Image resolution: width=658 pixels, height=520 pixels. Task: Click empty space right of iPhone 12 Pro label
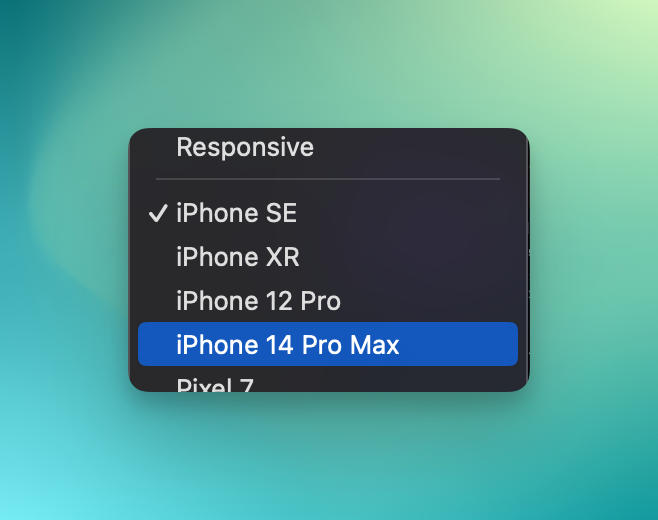428,301
